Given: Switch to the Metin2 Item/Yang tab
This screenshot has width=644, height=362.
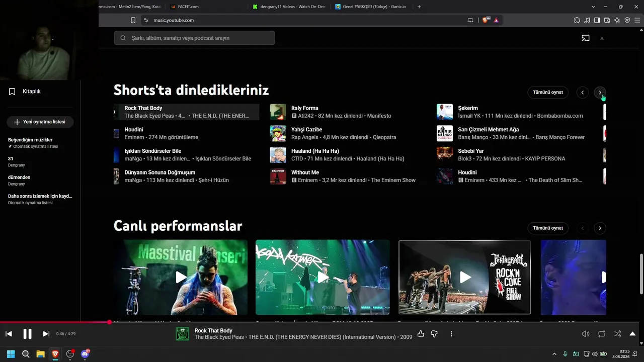Looking at the screenshot, I should click(x=131, y=7).
